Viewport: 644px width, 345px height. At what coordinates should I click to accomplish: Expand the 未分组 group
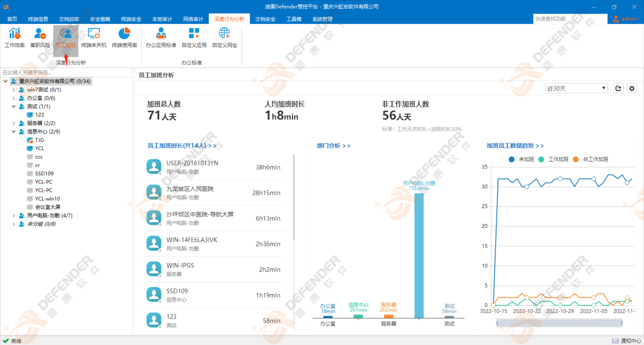click(x=13, y=224)
